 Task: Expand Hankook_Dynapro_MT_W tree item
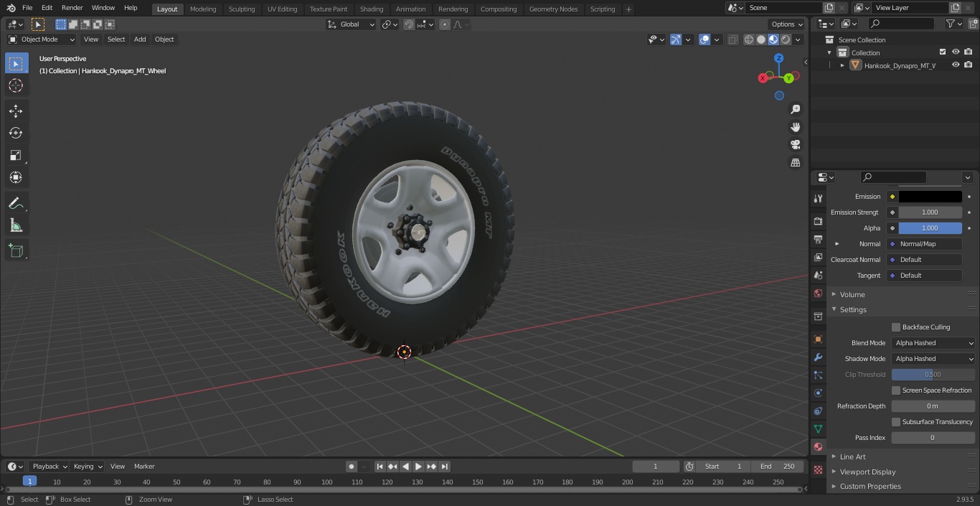coord(842,65)
